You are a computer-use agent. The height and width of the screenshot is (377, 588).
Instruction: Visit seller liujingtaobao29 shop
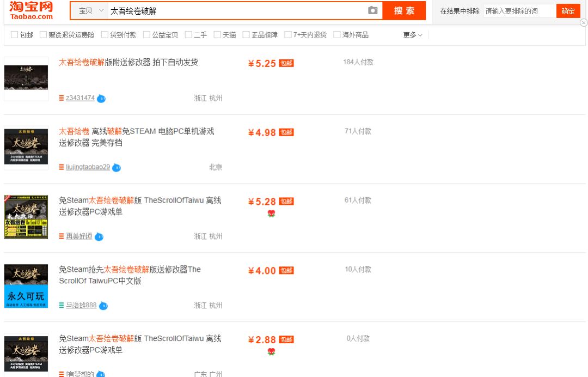pyautogui.click(x=88, y=167)
